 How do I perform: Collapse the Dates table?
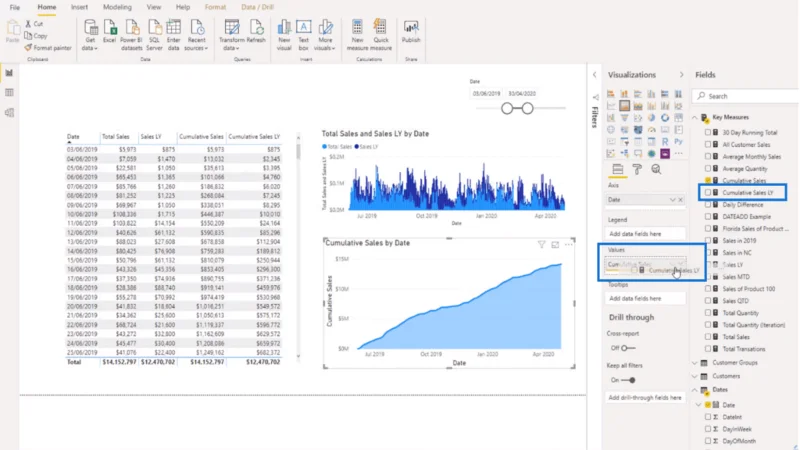point(695,390)
